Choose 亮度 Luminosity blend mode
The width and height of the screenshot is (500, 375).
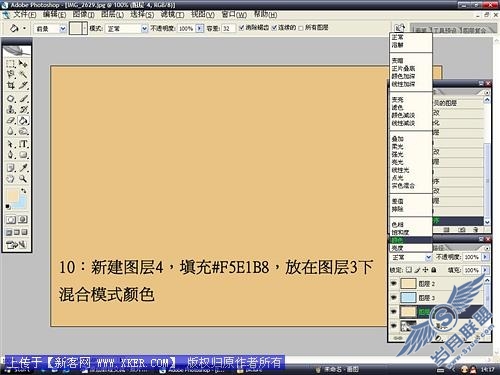pyautogui.click(x=397, y=248)
